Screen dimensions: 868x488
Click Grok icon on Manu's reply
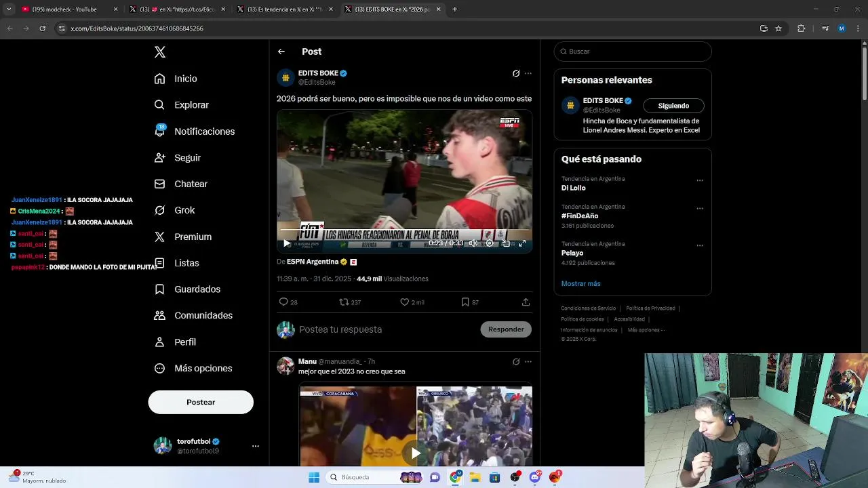pos(516,362)
